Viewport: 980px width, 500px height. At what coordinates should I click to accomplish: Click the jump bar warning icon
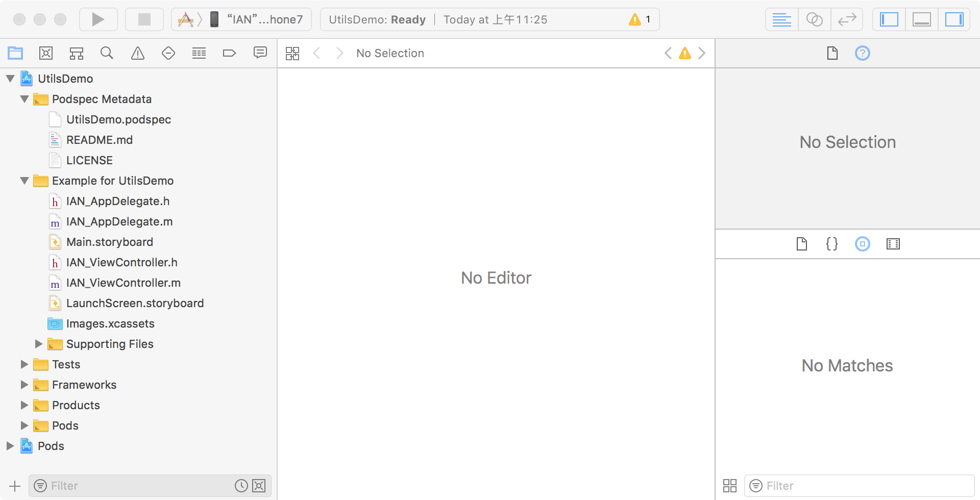pyautogui.click(x=685, y=53)
